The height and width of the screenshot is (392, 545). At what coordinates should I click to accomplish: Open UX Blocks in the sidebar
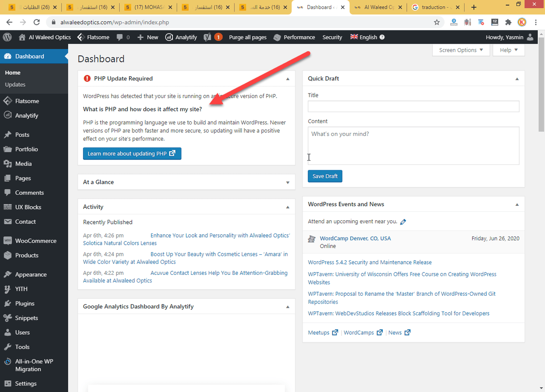tap(34, 207)
